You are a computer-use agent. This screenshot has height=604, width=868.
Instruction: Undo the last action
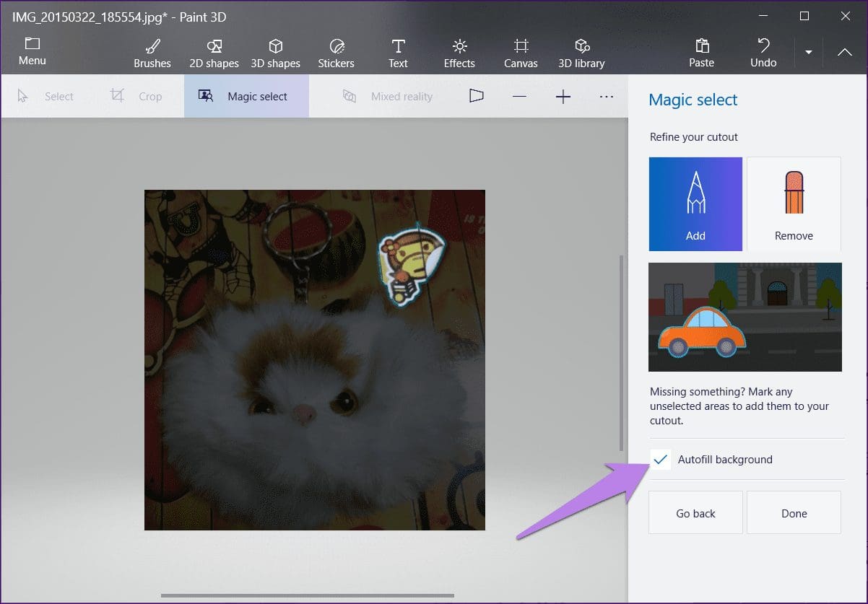pyautogui.click(x=763, y=53)
